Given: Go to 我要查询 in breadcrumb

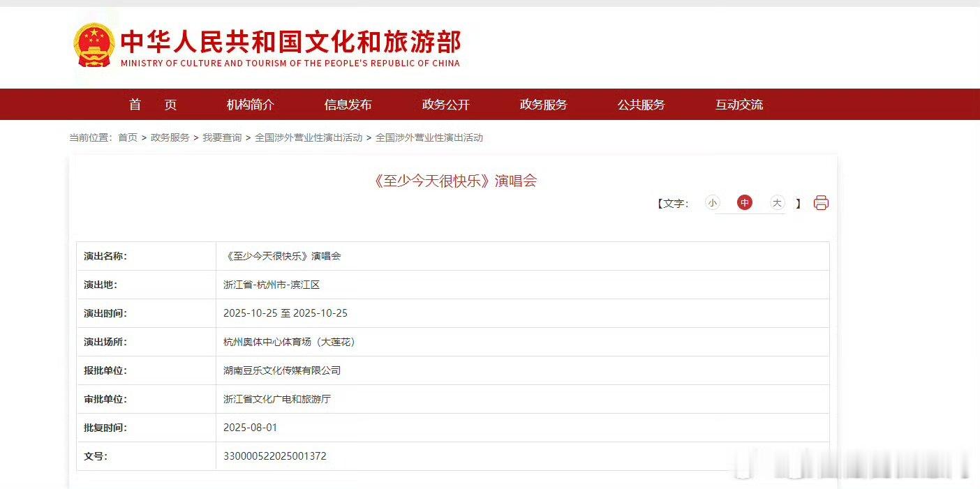Looking at the screenshot, I should pos(222,137).
